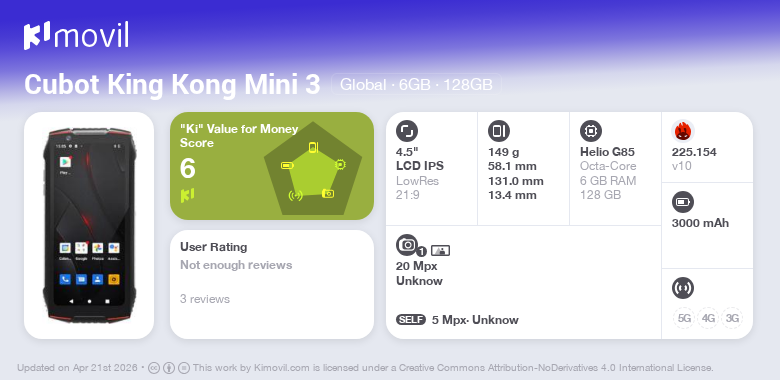Click the camera icon on radar chart
The width and height of the screenshot is (780, 380).
tap(328, 193)
